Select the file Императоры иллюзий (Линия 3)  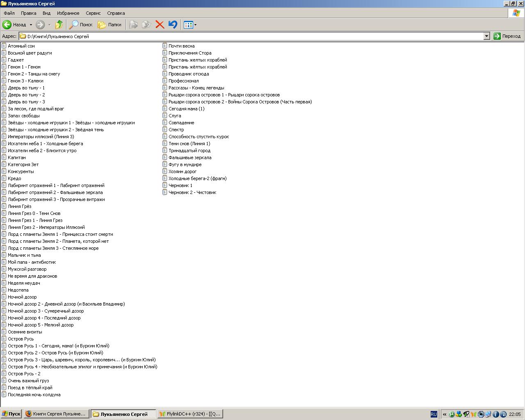click(41, 137)
